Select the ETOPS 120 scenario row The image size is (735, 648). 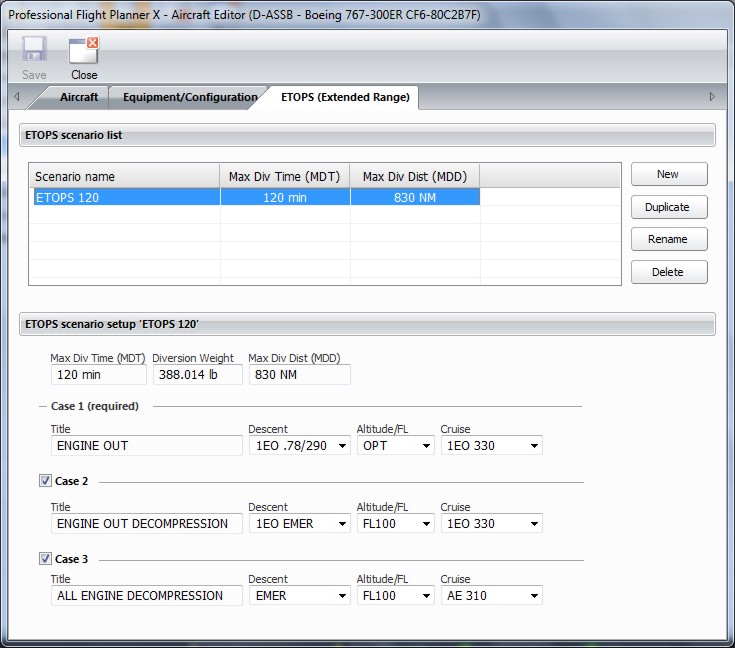coord(256,197)
